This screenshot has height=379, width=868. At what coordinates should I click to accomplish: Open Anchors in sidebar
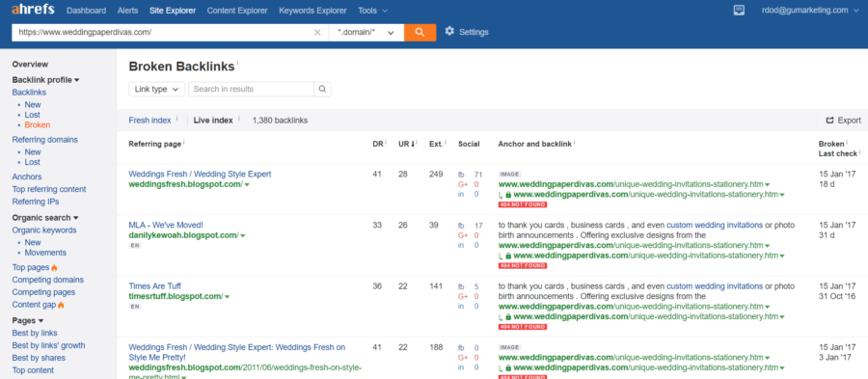(x=27, y=176)
